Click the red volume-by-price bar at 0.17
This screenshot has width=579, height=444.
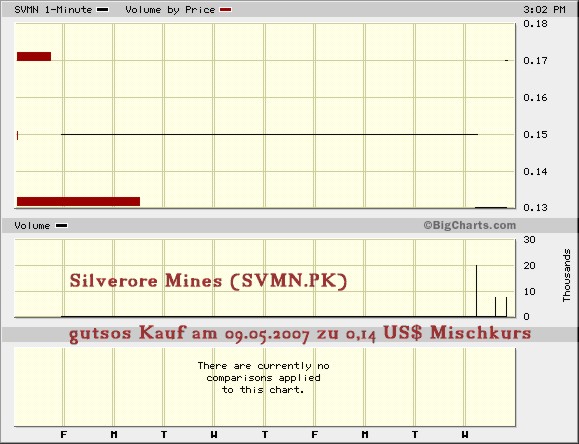(x=34, y=57)
